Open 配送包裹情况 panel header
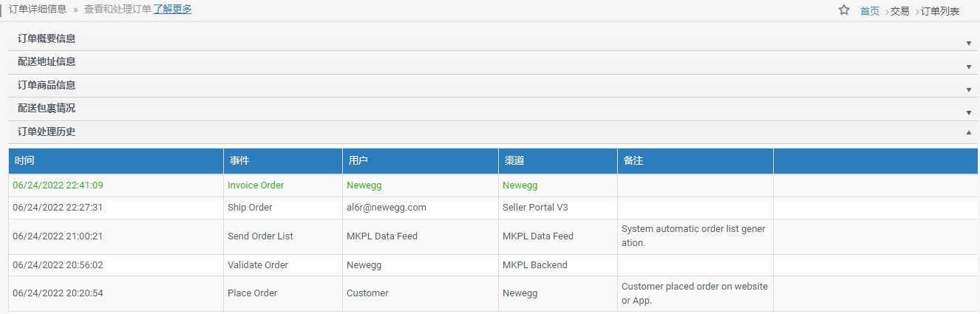 [x=493, y=109]
